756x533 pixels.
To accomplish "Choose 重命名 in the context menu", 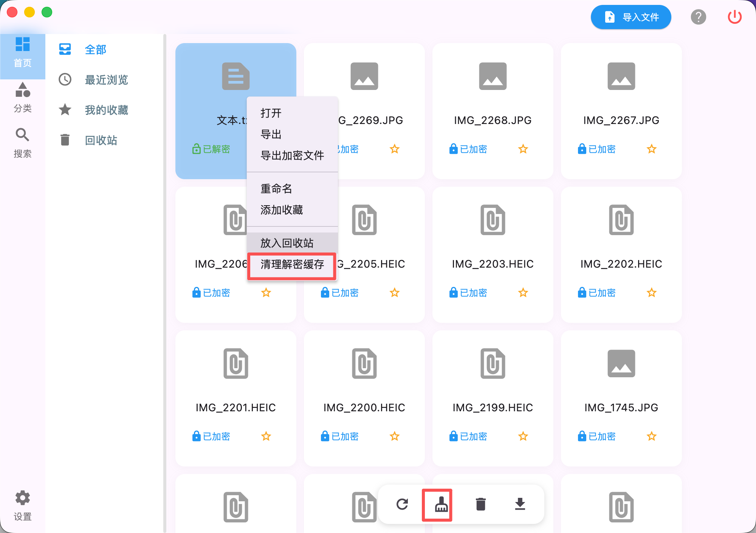I will point(292,189).
